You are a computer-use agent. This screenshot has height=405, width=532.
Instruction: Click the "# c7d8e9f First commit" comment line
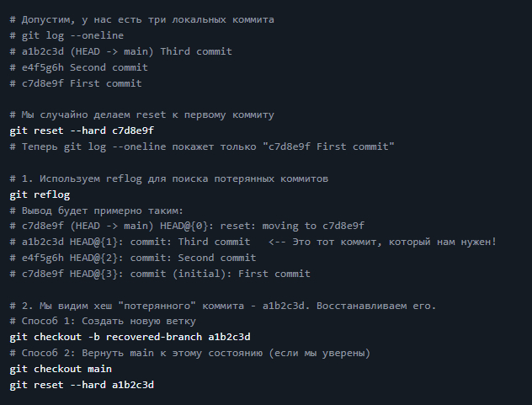tap(76, 83)
